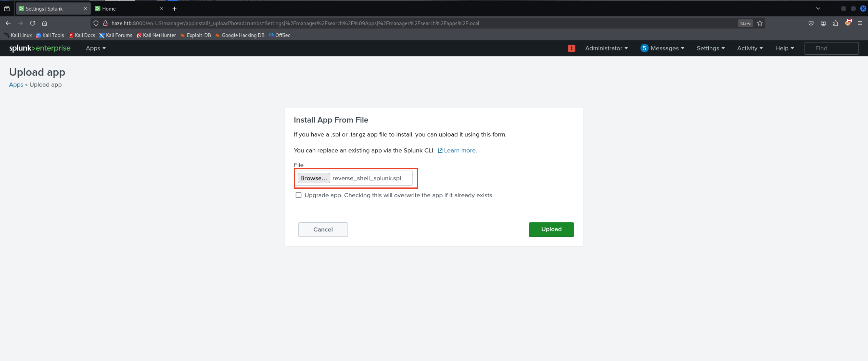Open the Kali Tools bookmark
868x361 pixels.
[x=50, y=35]
